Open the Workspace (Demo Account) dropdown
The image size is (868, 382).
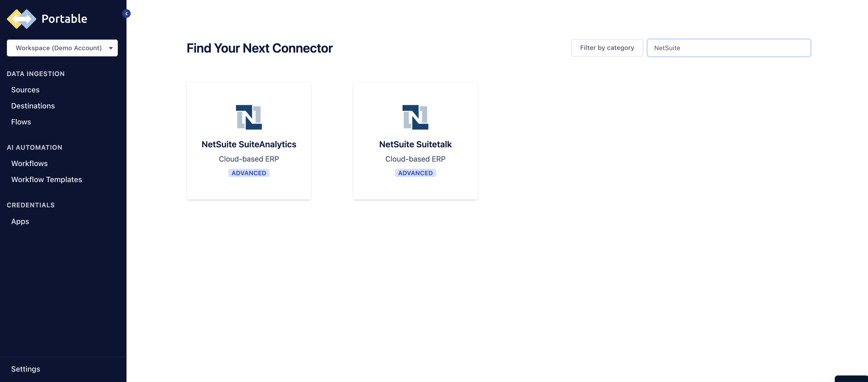pyautogui.click(x=62, y=48)
